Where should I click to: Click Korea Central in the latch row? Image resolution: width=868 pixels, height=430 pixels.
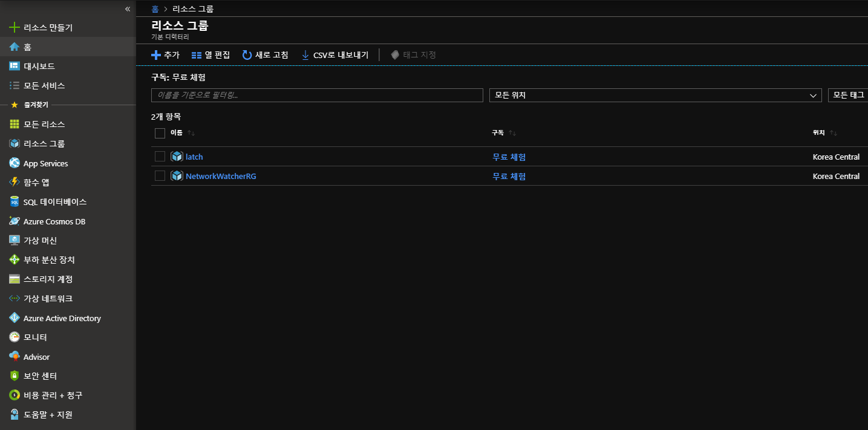[836, 157]
